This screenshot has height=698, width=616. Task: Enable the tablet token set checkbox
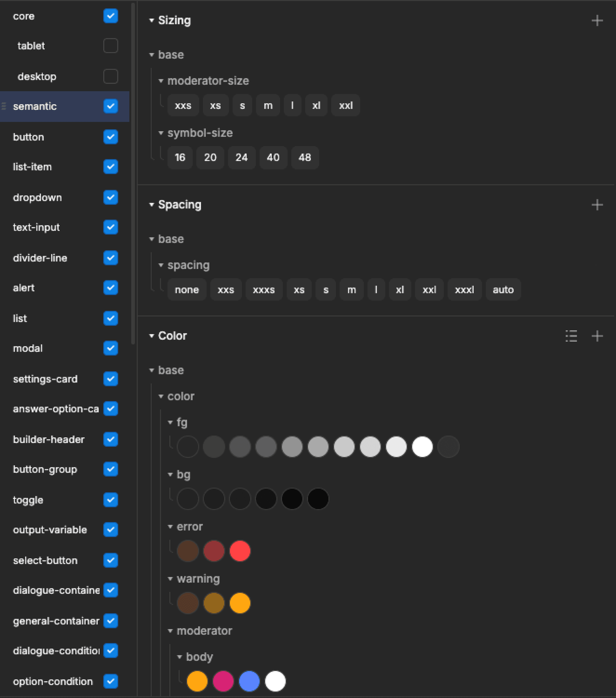[x=111, y=46]
